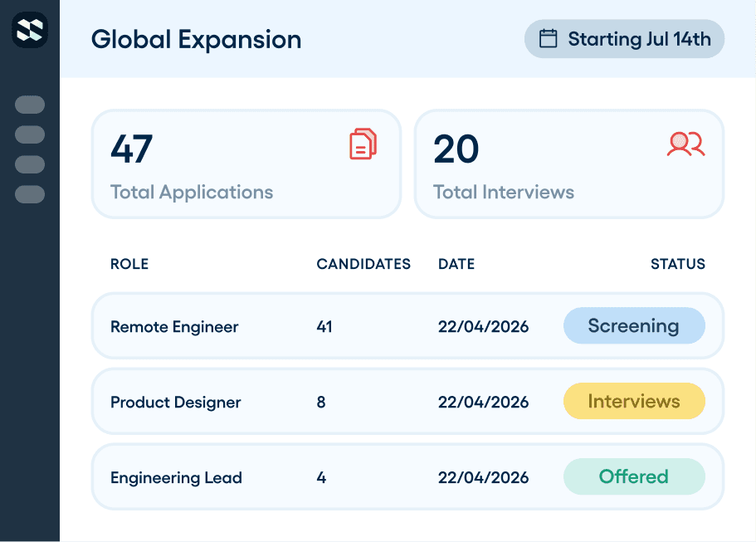
Task: Select the Engineering Lead role
Action: [x=176, y=477]
